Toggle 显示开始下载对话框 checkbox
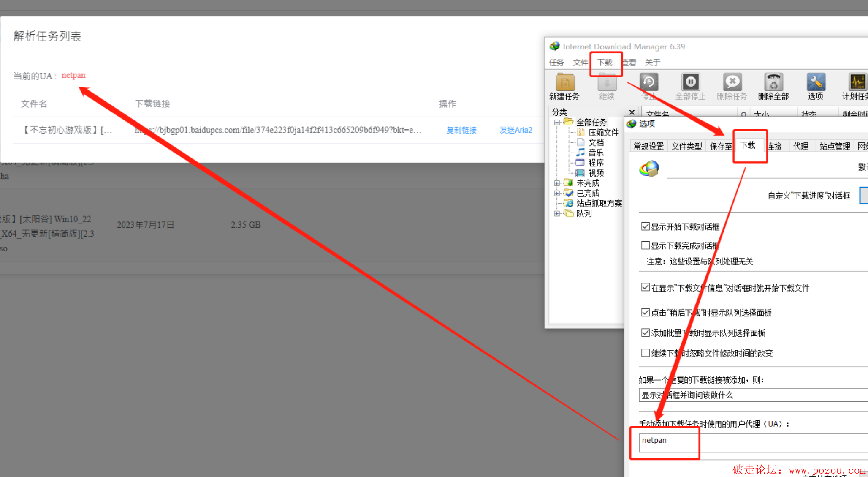 (x=645, y=226)
